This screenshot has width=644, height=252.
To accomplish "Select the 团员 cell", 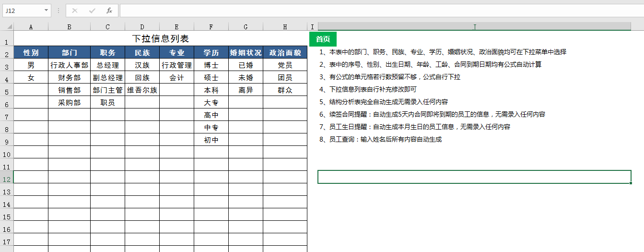I will point(285,77).
